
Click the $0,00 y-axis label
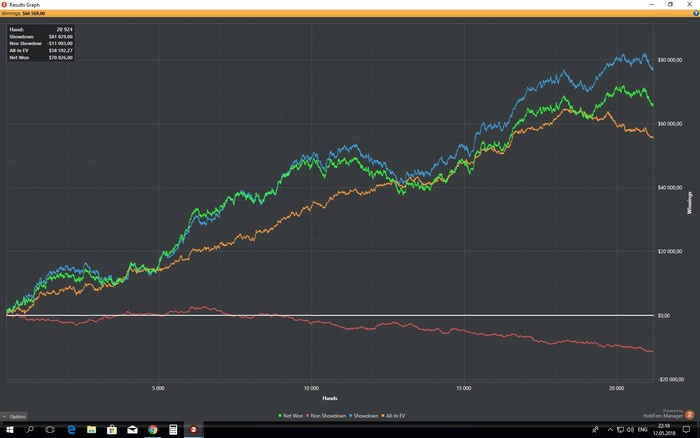coord(664,316)
